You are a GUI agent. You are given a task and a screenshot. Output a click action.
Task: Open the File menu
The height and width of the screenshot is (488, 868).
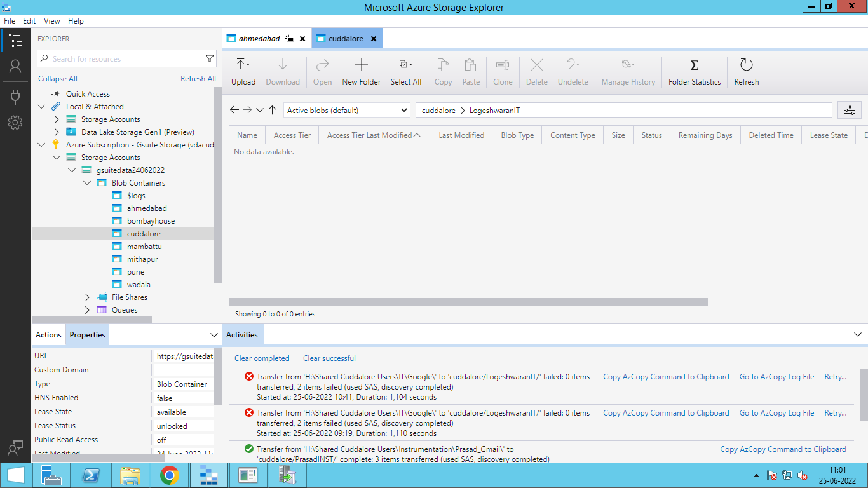[x=10, y=21]
